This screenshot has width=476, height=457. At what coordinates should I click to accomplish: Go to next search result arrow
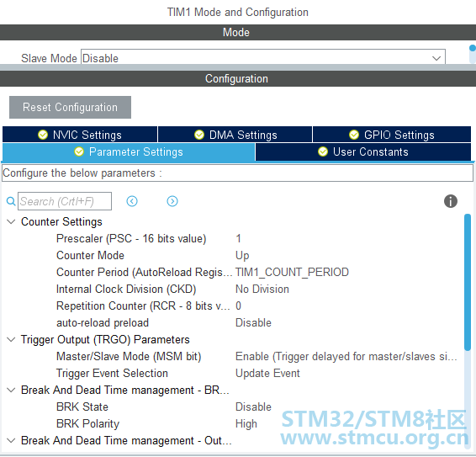coord(172,201)
